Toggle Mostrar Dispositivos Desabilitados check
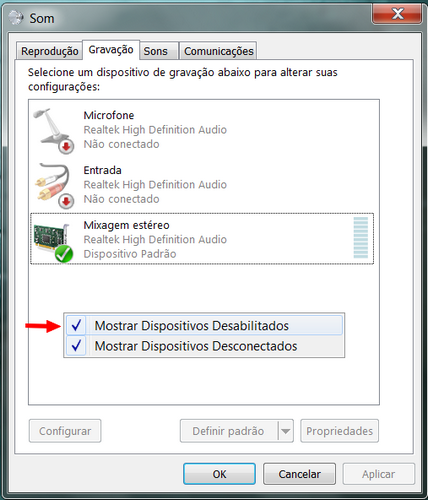 (x=76, y=325)
